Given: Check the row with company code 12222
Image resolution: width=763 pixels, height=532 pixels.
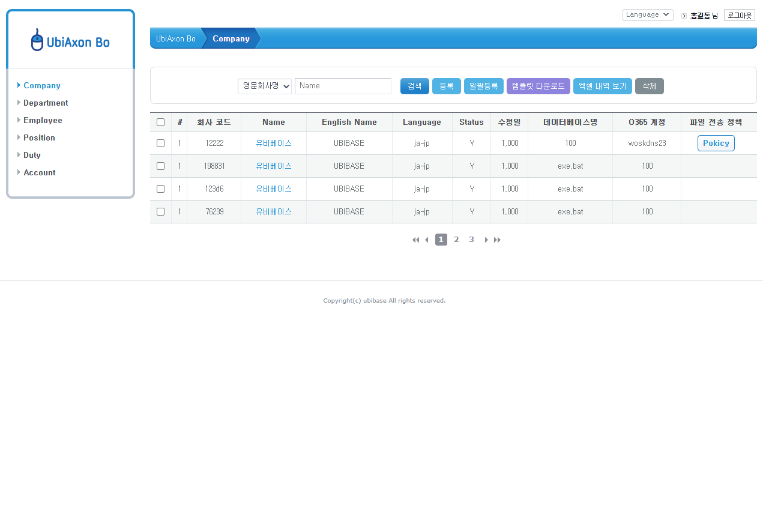Looking at the screenshot, I should click(160, 144).
